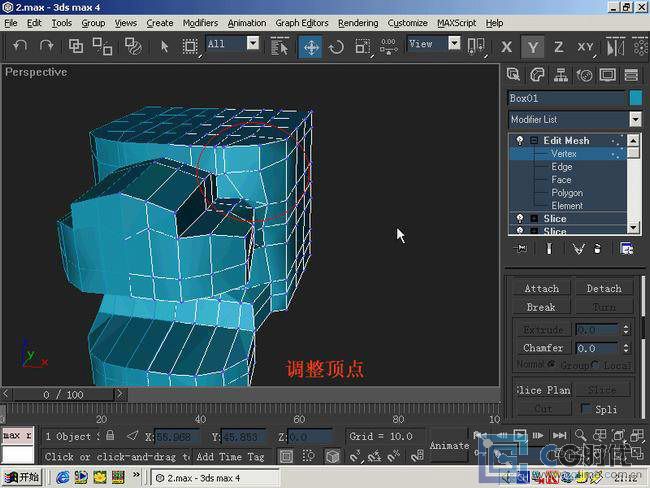Click the Attach button

point(541,288)
